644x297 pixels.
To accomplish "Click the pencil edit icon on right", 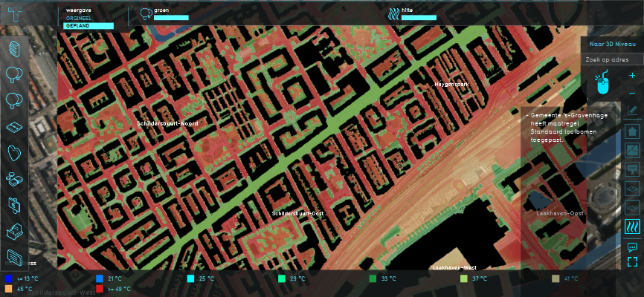I will click(632, 111).
